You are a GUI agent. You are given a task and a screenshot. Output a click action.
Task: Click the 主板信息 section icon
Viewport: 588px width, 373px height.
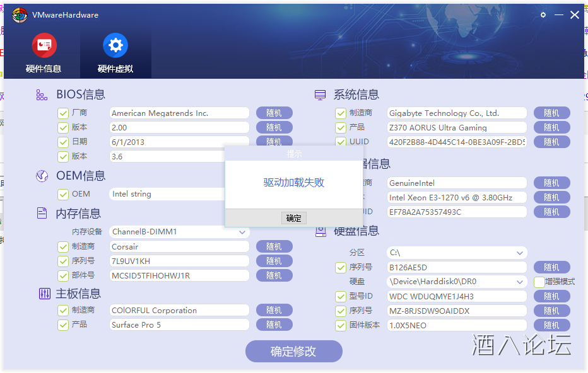pos(44,294)
